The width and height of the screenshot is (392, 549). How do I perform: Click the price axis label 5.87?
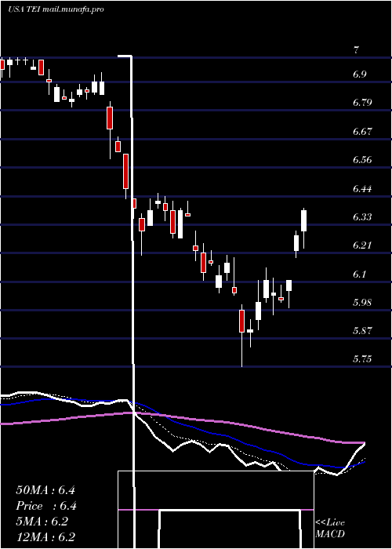(362, 331)
